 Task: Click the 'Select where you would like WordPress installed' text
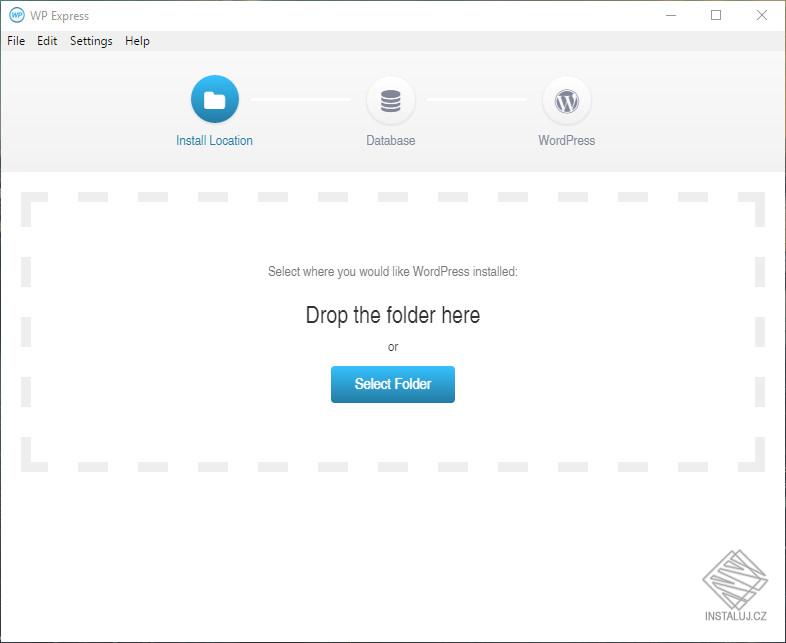[x=392, y=272]
